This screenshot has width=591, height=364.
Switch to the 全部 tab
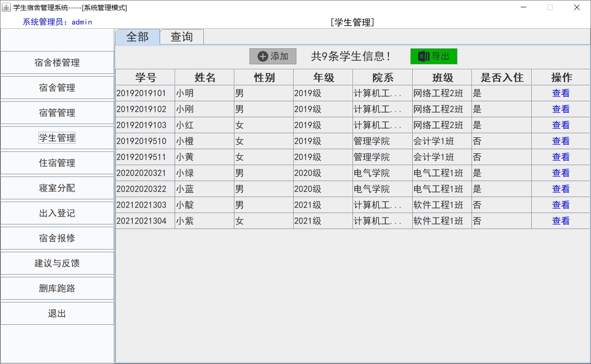[138, 37]
